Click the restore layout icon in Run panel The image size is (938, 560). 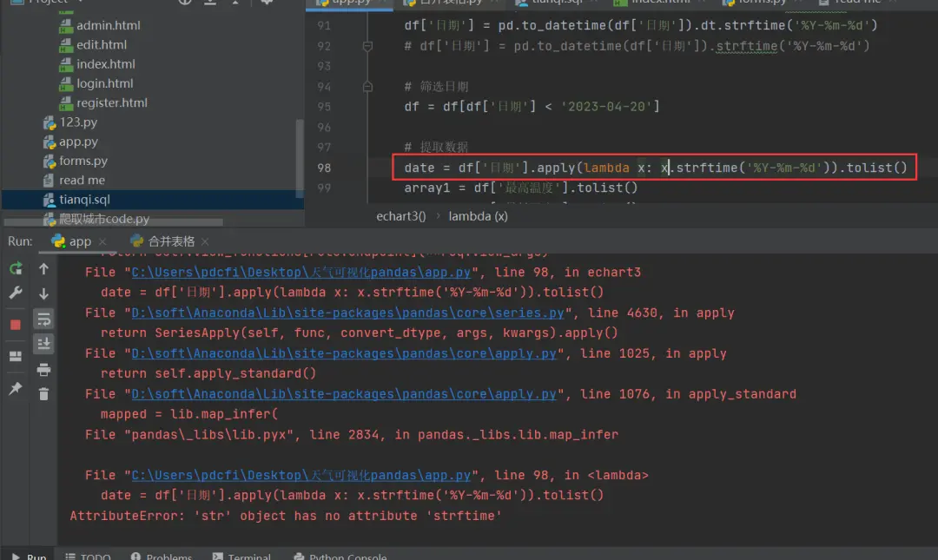pyautogui.click(x=16, y=357)
